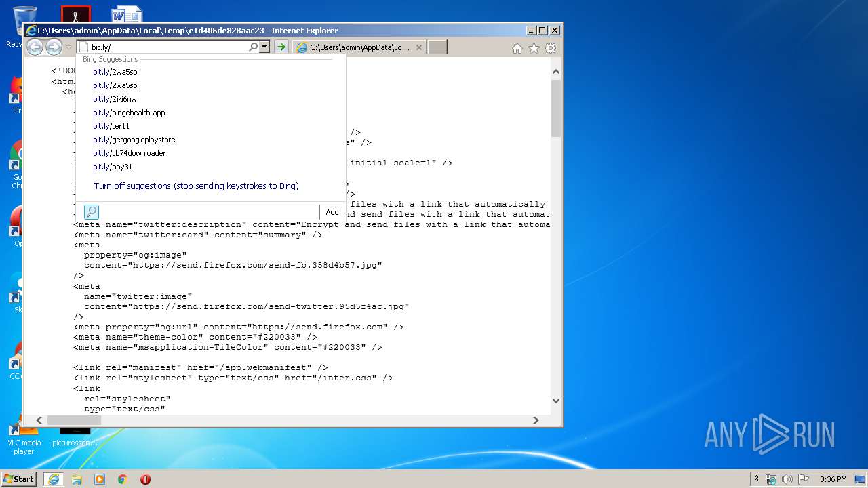868x488 pixels.
Task: Click the twitter:card meta line
Action: pyautogui.click(x=198, y=235)
